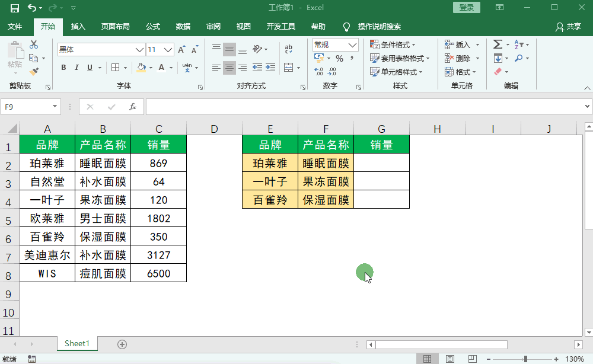Toggle middle align button

coord(229,50)
